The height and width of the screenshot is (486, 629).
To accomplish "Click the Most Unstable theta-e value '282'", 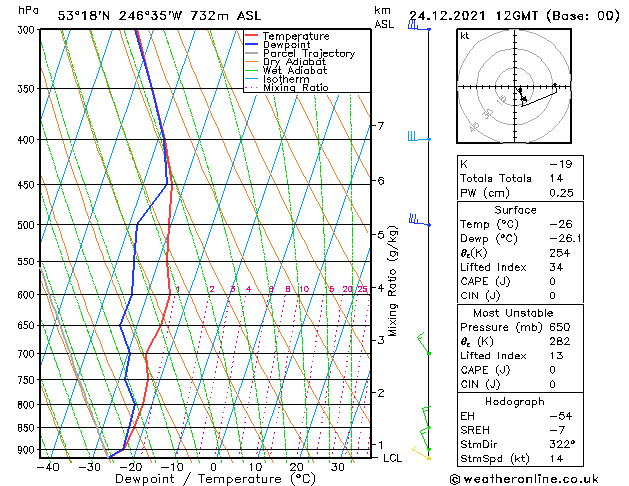I will click(x=560, y=341).
